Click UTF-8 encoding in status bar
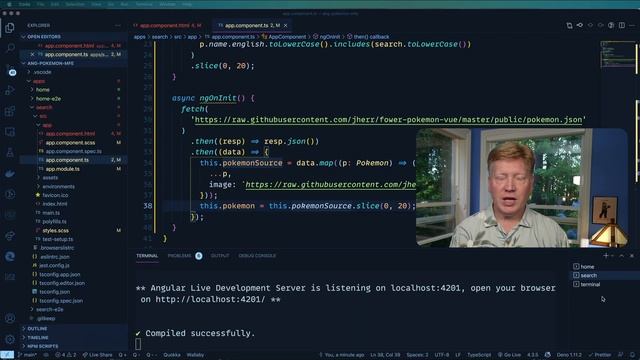The image size is (640, 360). tap(442, 355)
